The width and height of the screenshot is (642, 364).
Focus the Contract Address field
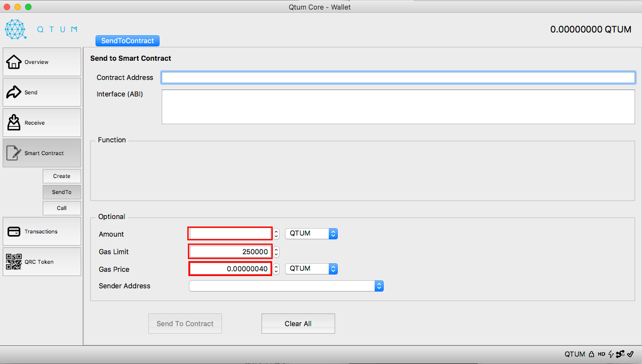point(398,78)
